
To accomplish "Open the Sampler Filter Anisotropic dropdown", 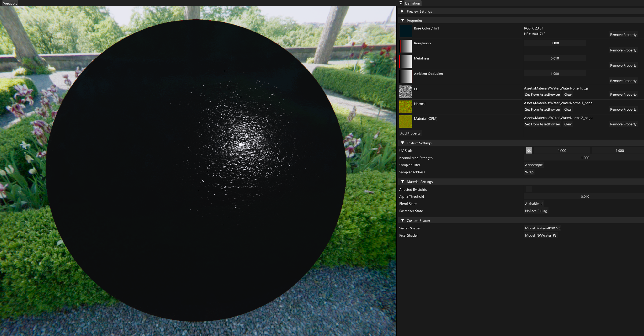I will point(534,165).
